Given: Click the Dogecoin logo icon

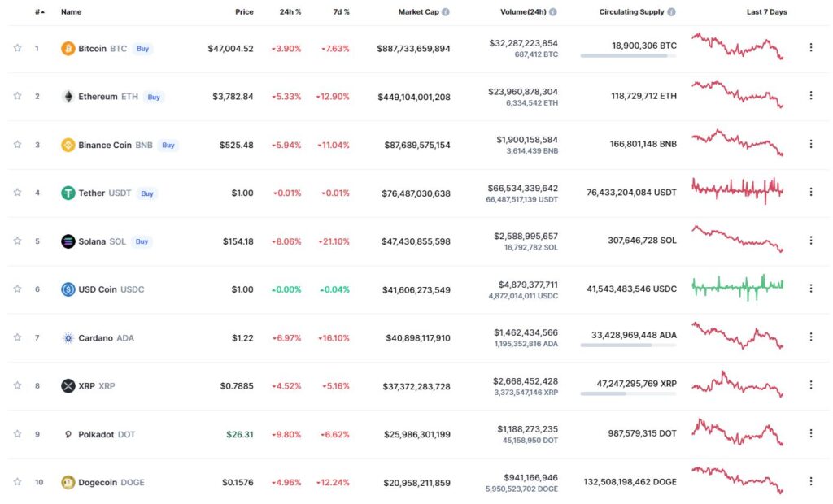Looking at the screenshot, I should point(68,482).
